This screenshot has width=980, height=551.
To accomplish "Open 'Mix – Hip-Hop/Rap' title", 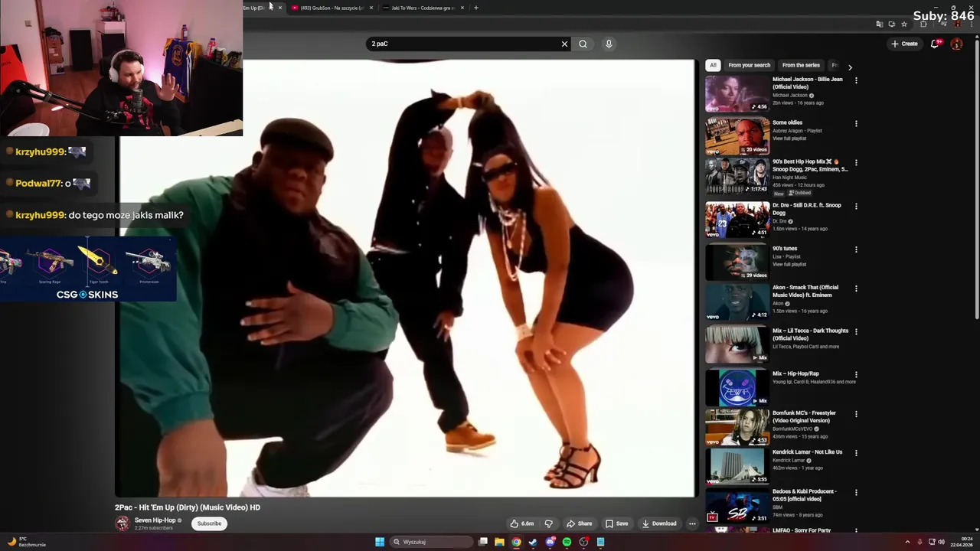I will click(x=795, y=373).
